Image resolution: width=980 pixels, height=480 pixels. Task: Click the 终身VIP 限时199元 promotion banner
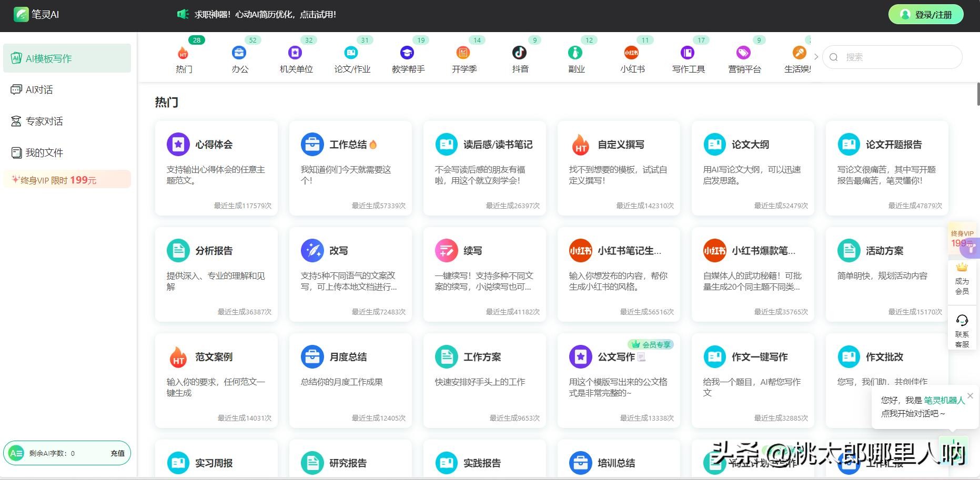point(67,180)
